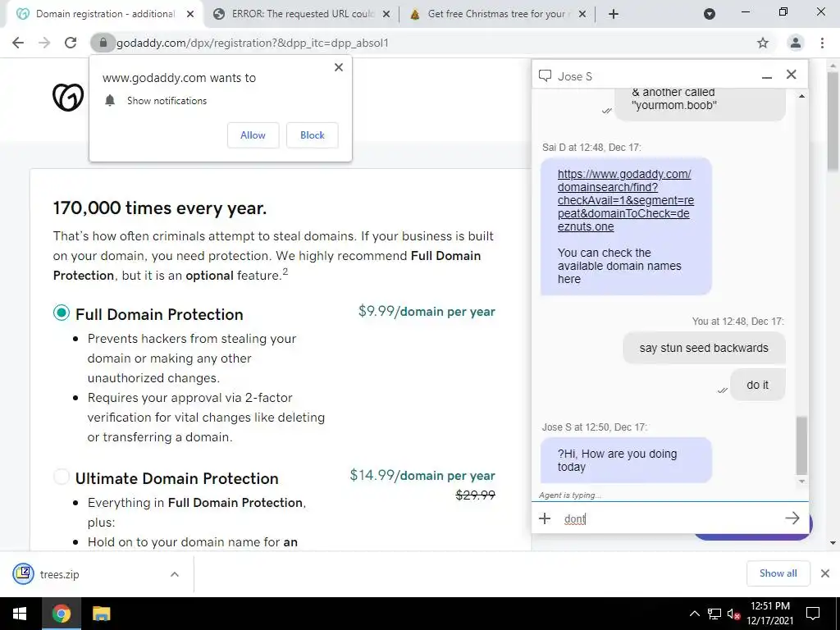Show hidden system tray icons
Viewport: 840px width, 630px height.
click(x=694, y=614)
